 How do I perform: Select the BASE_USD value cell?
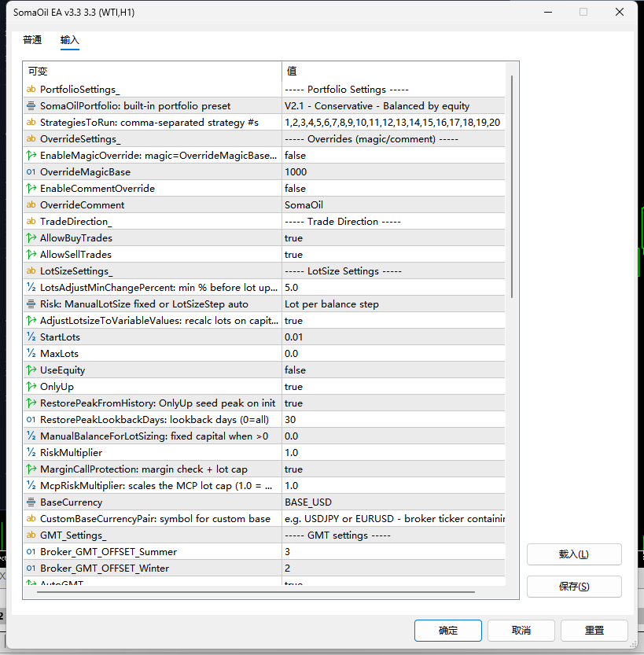pos(393,502)
